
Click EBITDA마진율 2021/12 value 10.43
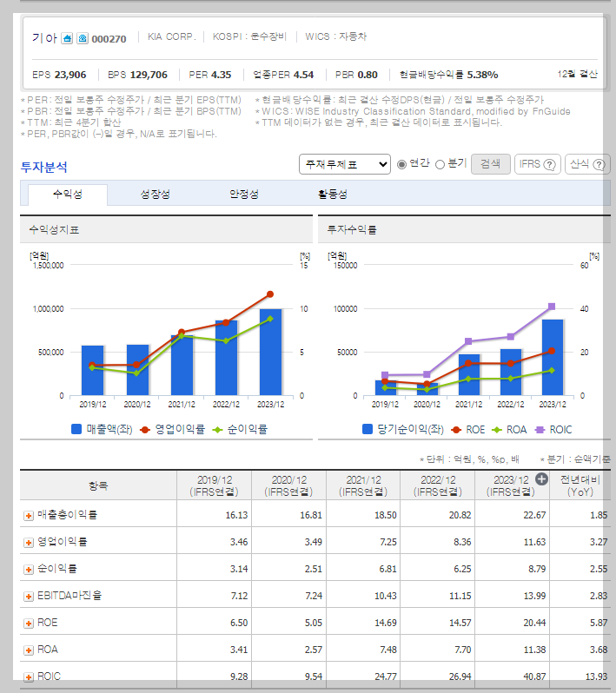click(x=386, y=596)
